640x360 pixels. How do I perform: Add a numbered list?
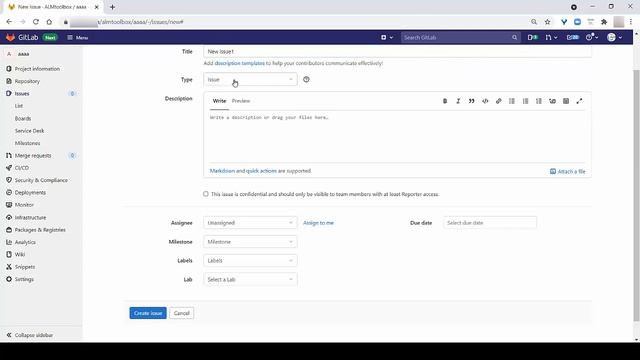point(525,101)
